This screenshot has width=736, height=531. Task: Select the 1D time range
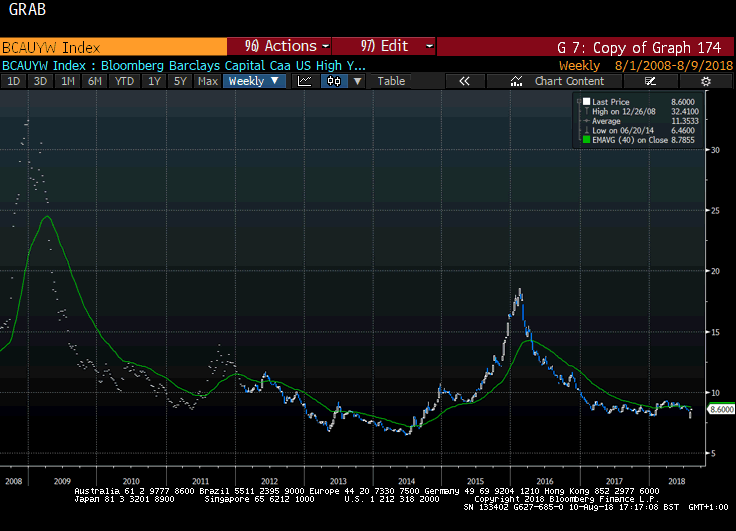[15, 81]
